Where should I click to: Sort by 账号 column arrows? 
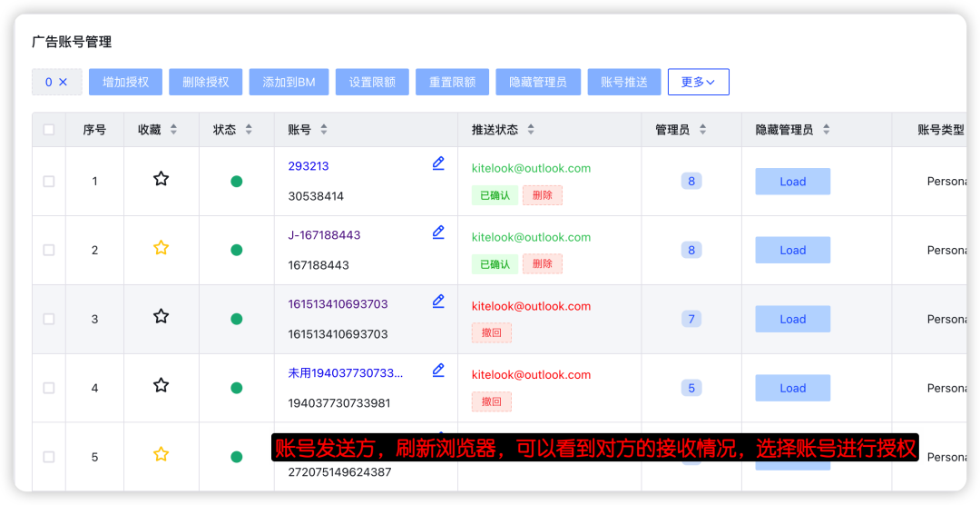tap(324, 130)
